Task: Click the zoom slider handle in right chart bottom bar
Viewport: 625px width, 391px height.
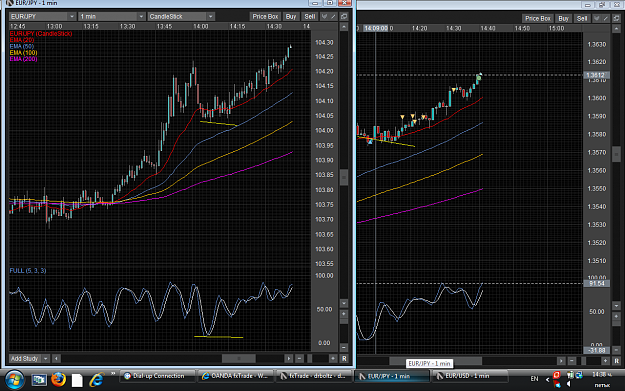Action: [x=584, y=361]
